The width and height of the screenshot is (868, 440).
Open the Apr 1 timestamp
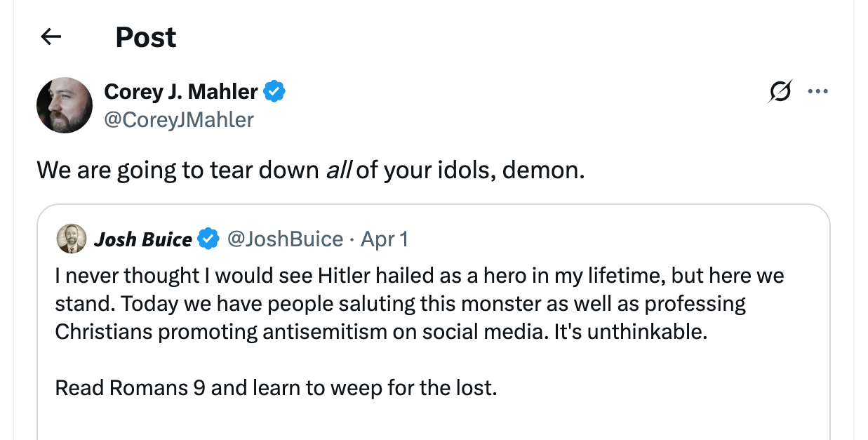(384, 239)
